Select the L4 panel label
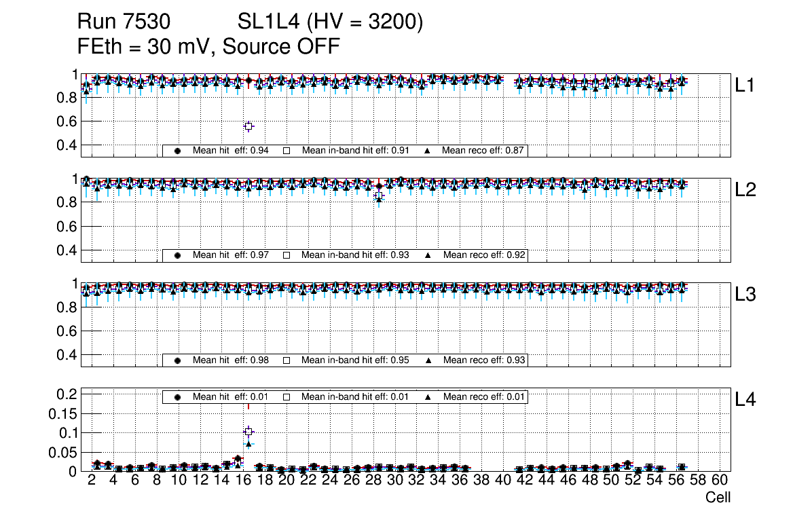812x524 pixels. pos(745,400)
